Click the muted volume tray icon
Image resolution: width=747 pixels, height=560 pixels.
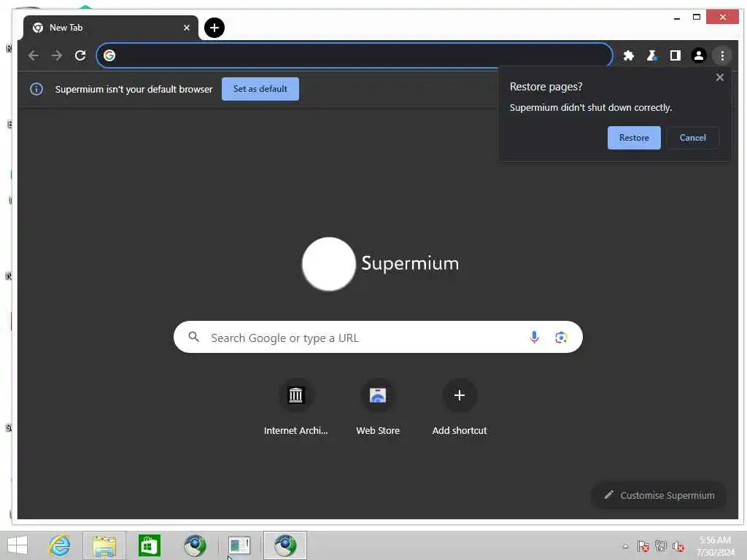pyautogui.click(x=678, y=546)
